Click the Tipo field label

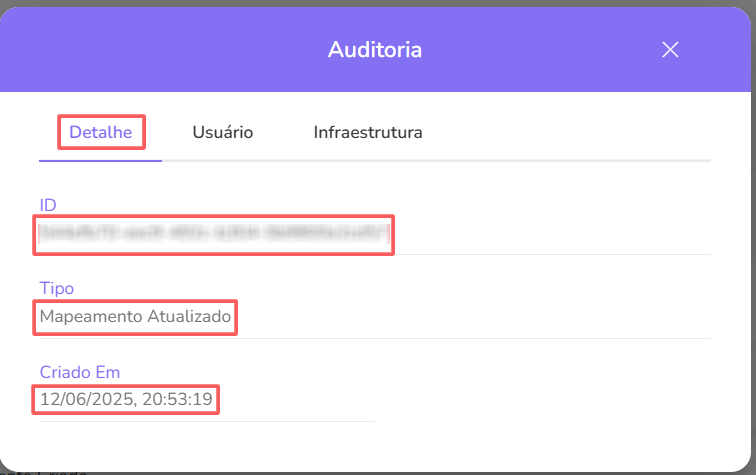pyautogui.click(x=57, y=288)
